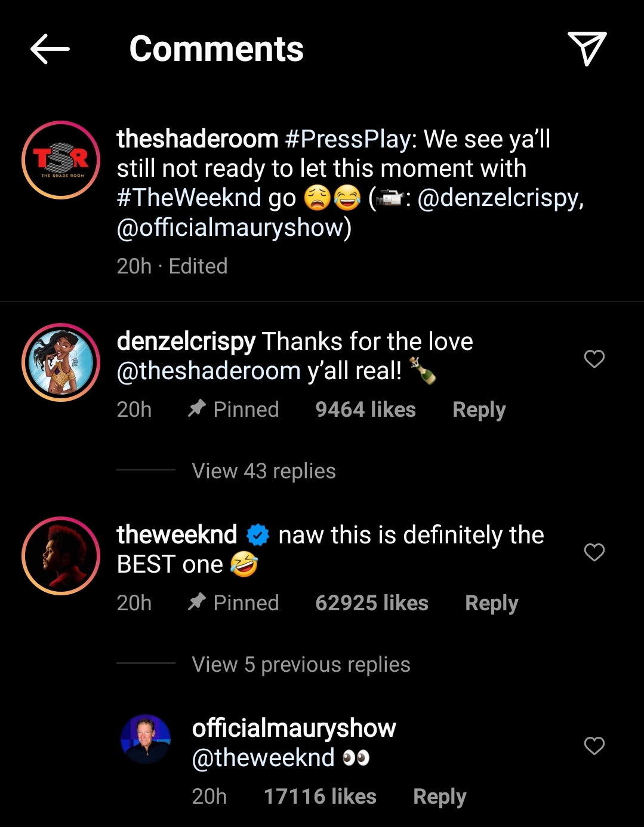Reply to denzelcrispy's comment
This screenshot has width=644, height=827.
coord(479,410)
